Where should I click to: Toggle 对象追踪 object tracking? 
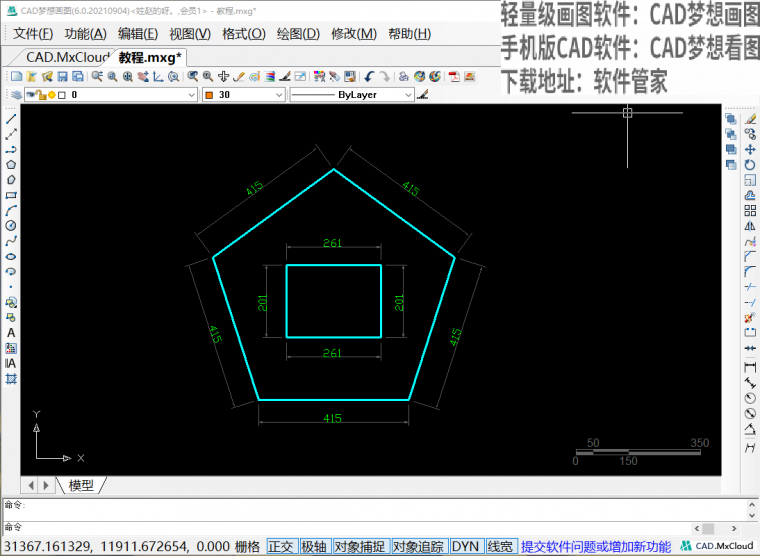point(418,547)
